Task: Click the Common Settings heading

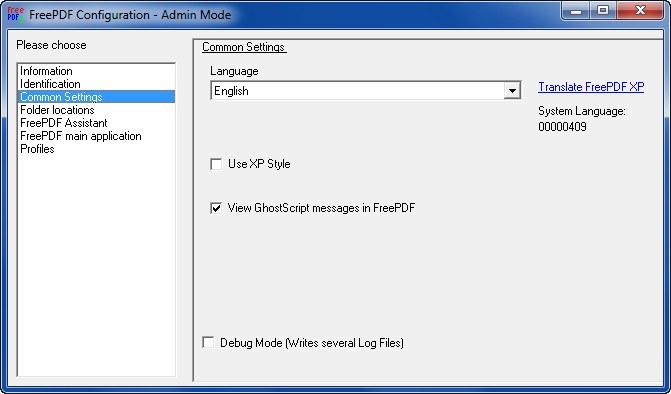Action: [x=244, y=47]
